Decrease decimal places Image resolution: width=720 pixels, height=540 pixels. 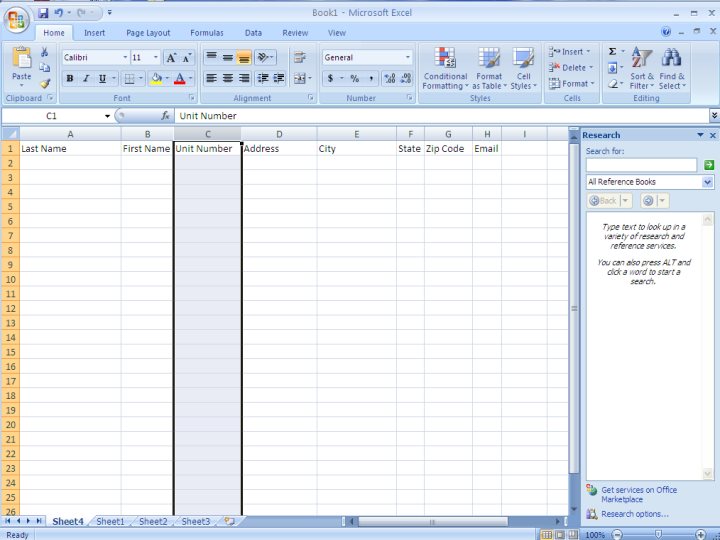click(406, 79)
